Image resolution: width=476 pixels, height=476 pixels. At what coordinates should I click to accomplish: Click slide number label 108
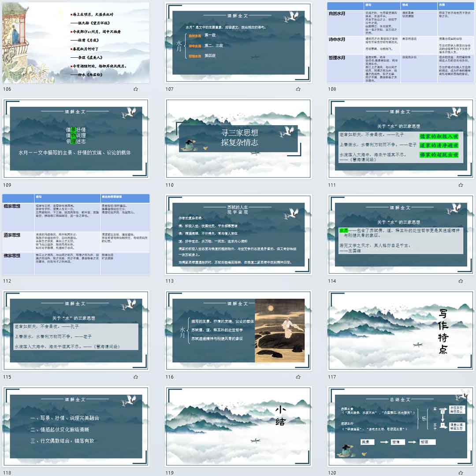[332, 89]
